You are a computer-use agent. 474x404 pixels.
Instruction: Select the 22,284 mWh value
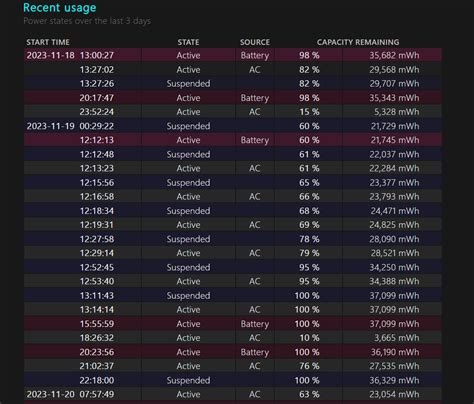pos(394,168)
